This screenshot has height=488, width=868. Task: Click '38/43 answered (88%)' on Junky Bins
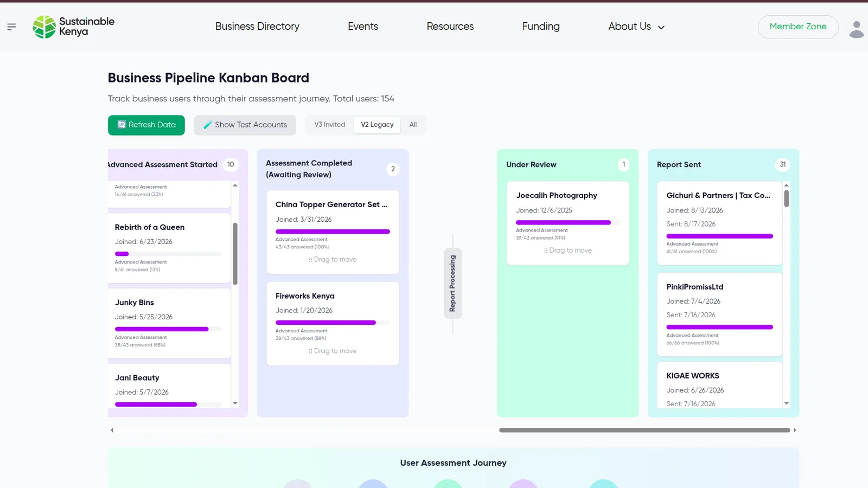coord(140,345)
